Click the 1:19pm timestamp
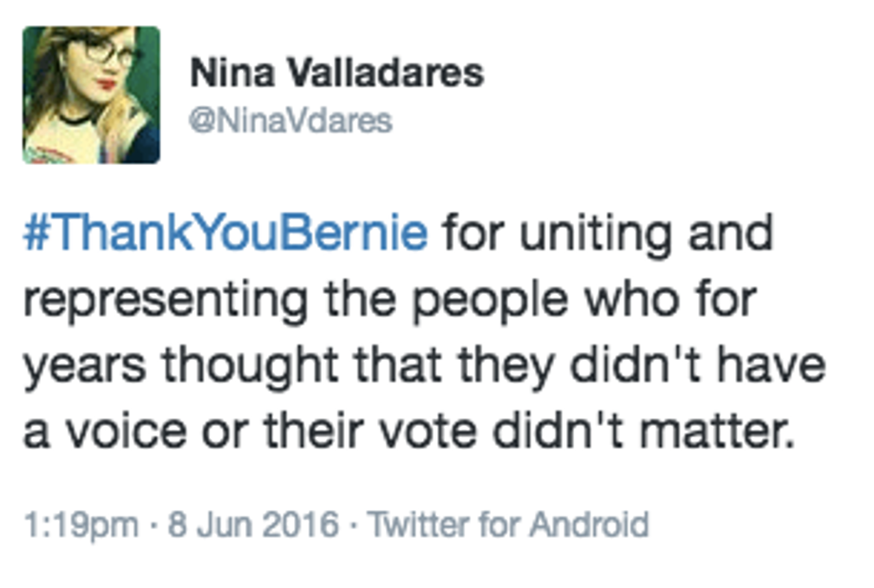Viewport: 874px width, 588px height. tap(81, 525)
